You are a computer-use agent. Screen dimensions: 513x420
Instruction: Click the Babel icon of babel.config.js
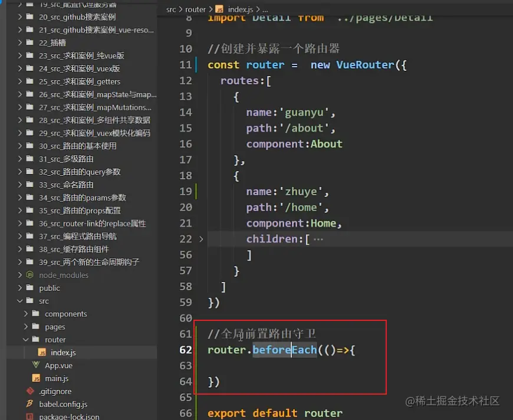29,404
